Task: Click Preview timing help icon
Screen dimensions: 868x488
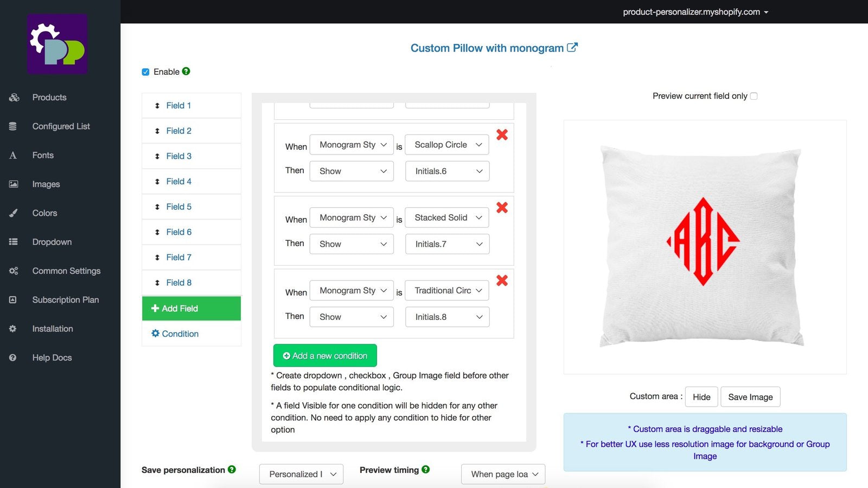Action: pyautogui.click(x=426, y=470)
